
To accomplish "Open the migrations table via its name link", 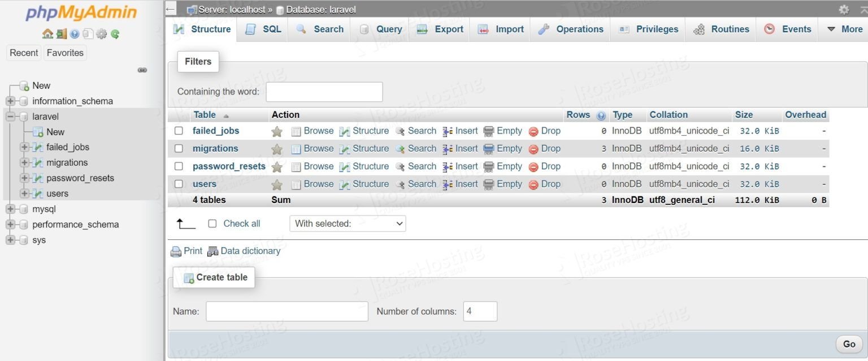I will (215, 148).
